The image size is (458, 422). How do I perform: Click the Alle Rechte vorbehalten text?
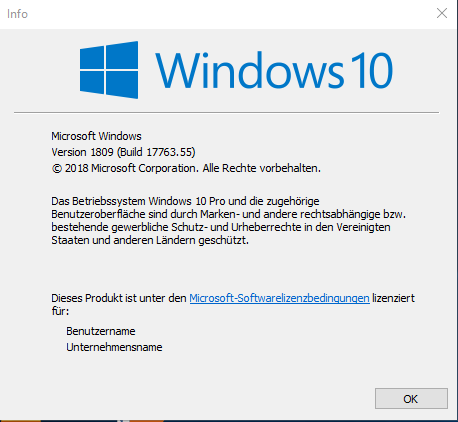click(262, 168)
